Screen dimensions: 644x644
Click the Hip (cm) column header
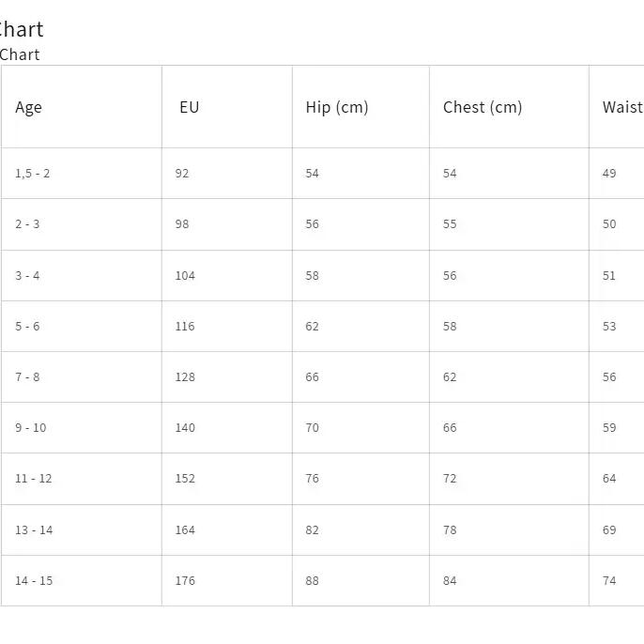[361, 107]
